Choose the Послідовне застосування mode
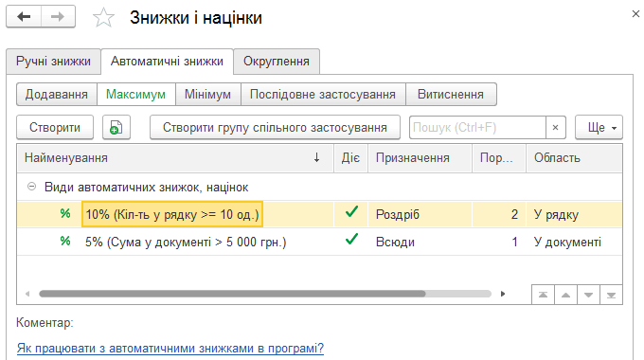This screenshot has width=644, height=360. (323, 94)
